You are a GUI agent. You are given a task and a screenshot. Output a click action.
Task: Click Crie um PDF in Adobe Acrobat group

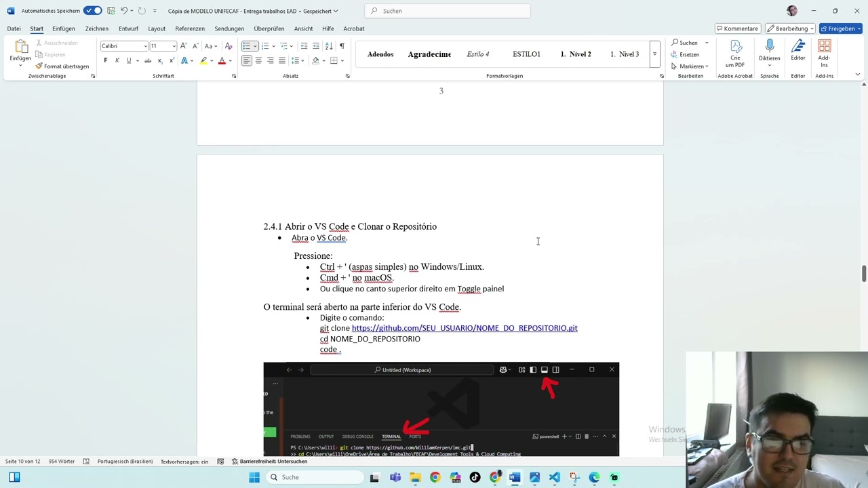click(735, 53)
